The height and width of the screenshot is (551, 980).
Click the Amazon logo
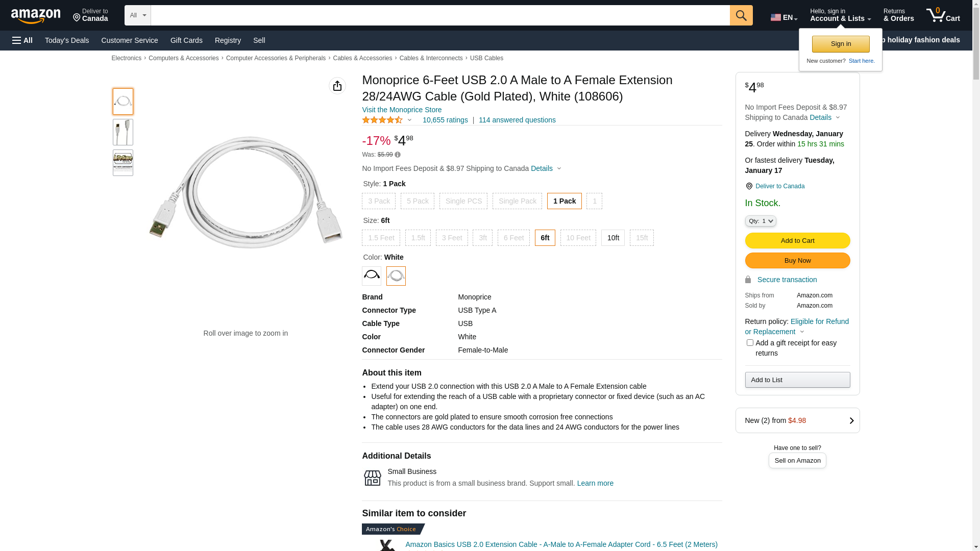[x=36, y=16]
